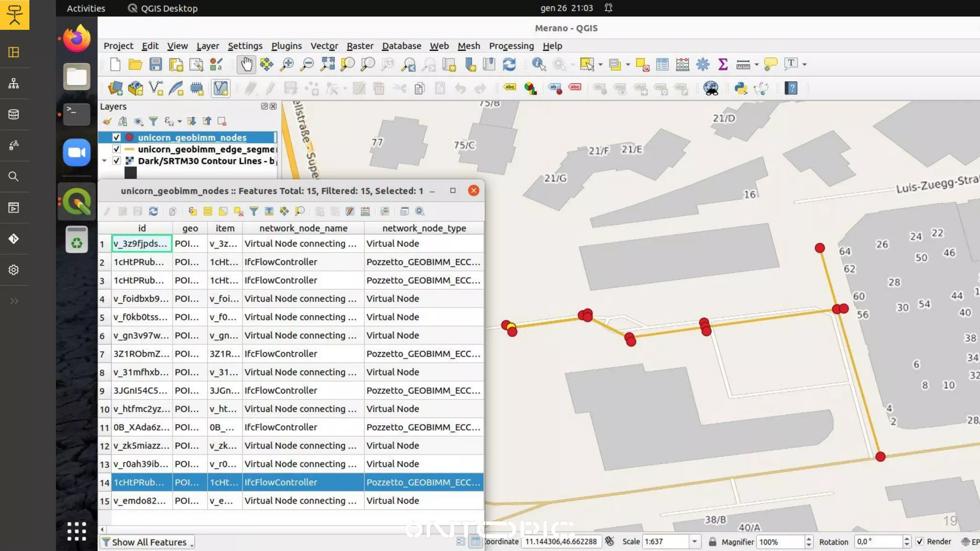Image resolution: width=980 pixels, height=551 pixels.
Task: Toggle visibility of unicorn_geobimm_nodes layer
Action: 116,138
